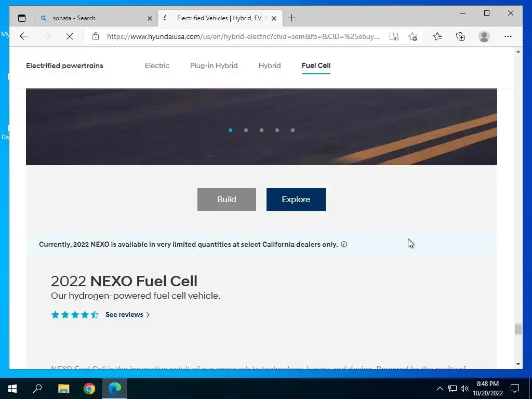The image size is (532, 399).
Task: Click the scrollbar down arrow
Action: (x=518, y=364)
